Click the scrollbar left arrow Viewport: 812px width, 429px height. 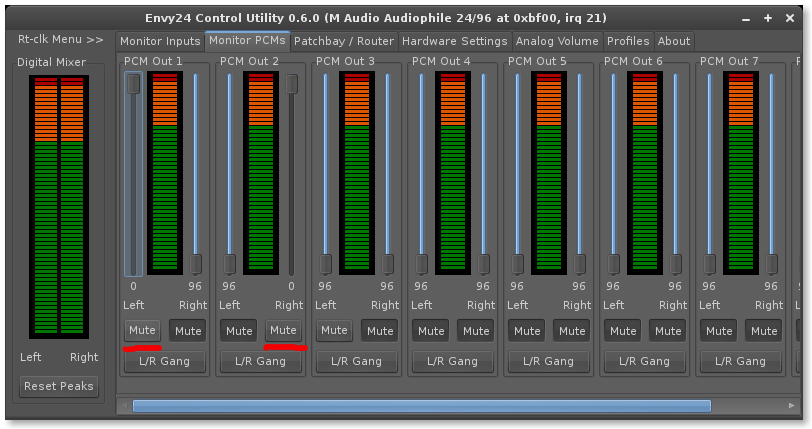coord(124,406)
